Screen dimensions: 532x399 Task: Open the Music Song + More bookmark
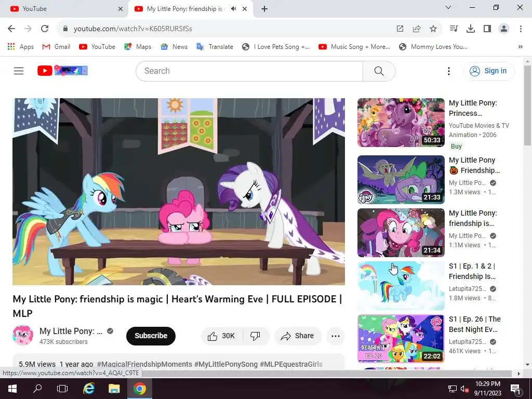(x=354, y=47)
